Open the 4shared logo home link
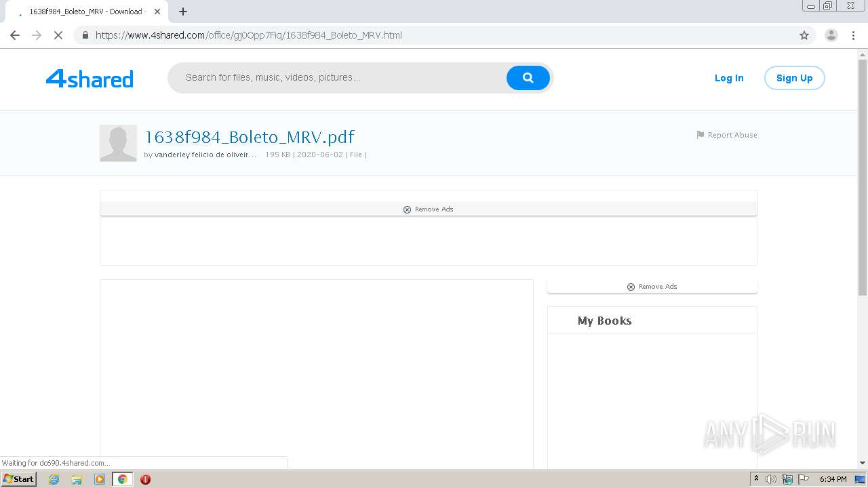The image size is (868, 488). point(90,79)
